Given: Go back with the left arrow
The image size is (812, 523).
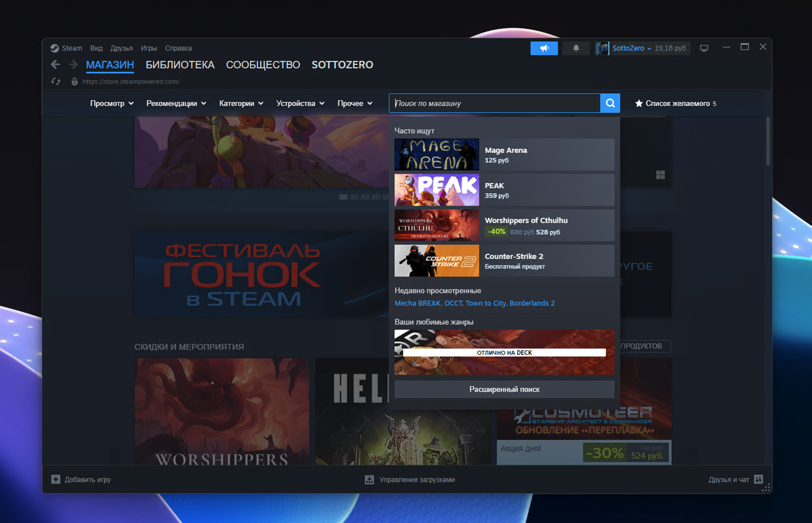Looking at the screenshot, I should 55,64.
